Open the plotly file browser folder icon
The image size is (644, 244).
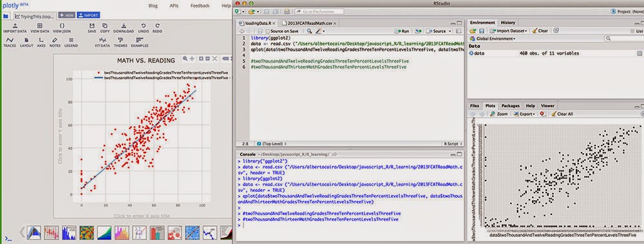click(6, 16)
